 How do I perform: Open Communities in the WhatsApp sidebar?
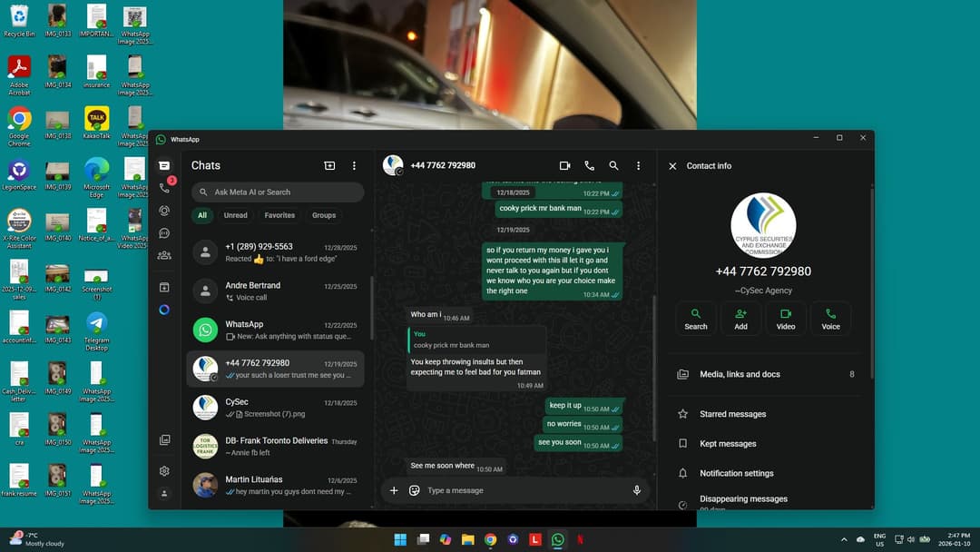164,255
